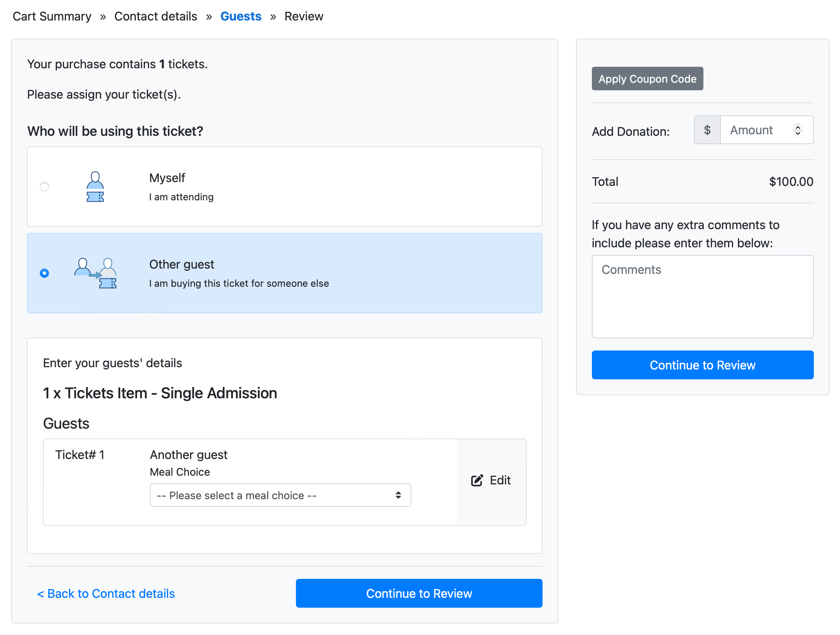Image resolution: width=840 pixels, height=635 pixels.
Task: Go to Contact details breadcrumb step
Action: 156,16
